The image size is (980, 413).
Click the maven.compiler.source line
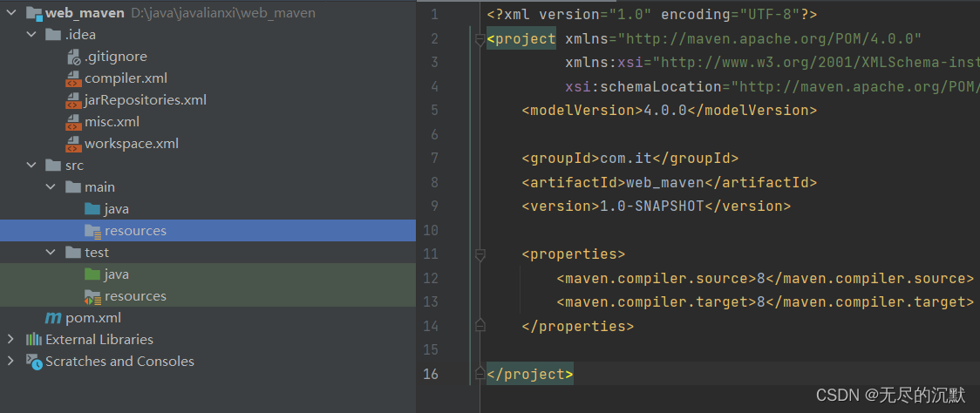766,278
